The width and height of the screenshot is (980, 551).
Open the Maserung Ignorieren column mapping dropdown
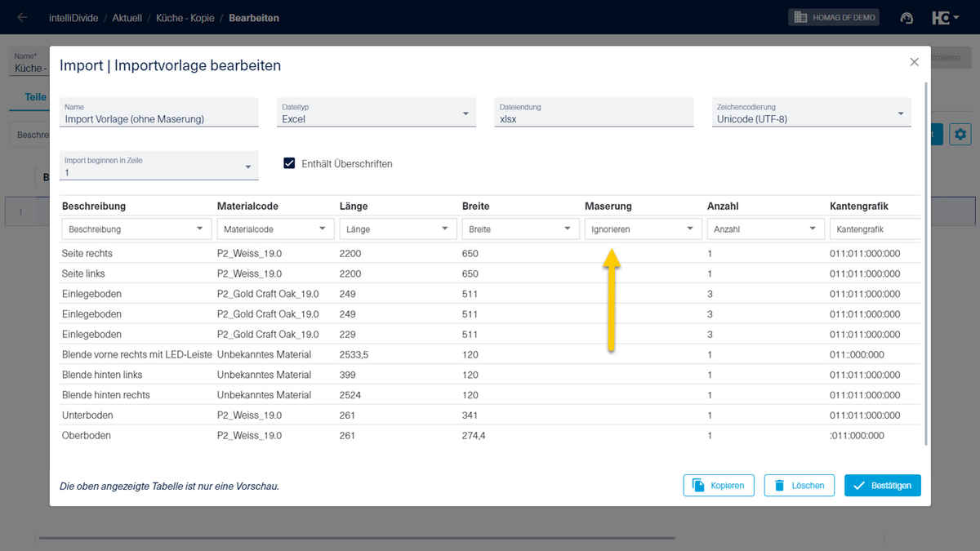pos(644,229)
